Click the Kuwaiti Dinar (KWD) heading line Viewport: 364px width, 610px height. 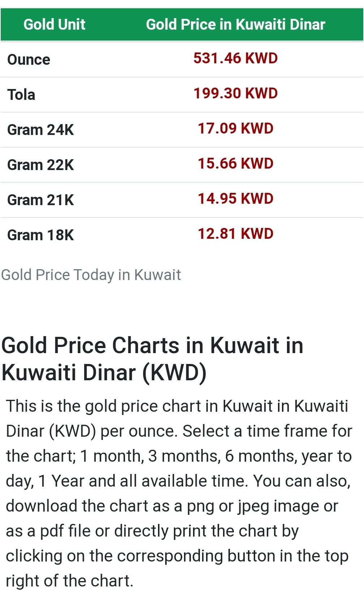pyautogui.click(x=104, y=373)
